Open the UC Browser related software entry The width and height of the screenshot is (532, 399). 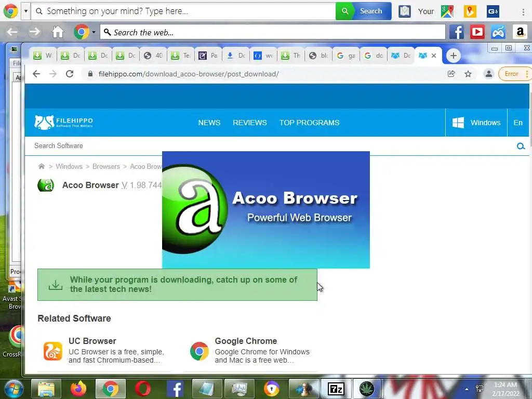tap(105, 351)
